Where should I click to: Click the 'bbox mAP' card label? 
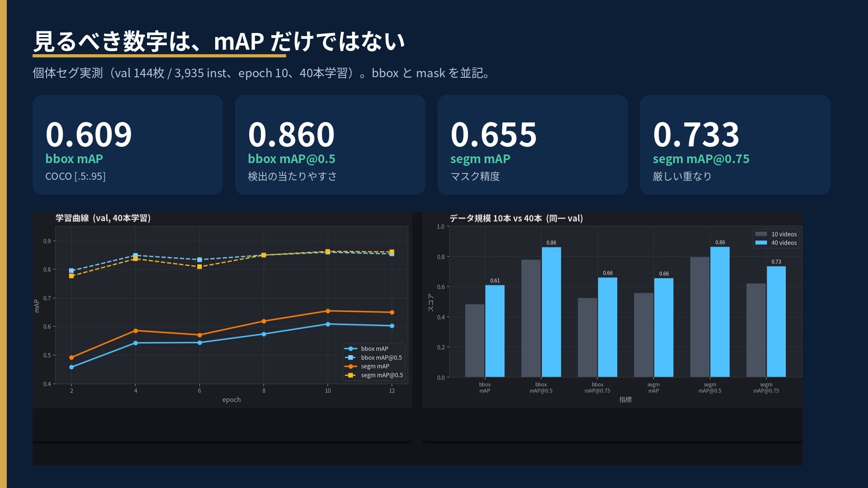(x=74, y=159)
